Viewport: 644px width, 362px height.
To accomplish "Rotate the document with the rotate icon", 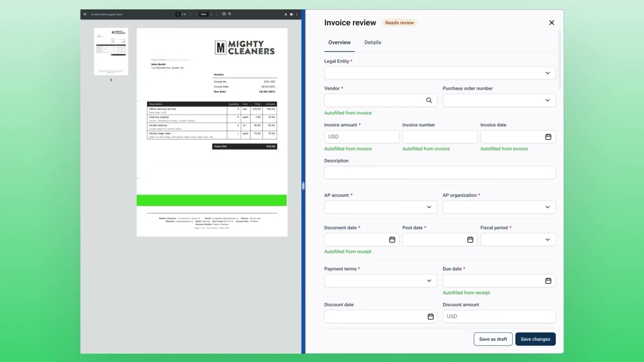I will (x=229, y=14).
